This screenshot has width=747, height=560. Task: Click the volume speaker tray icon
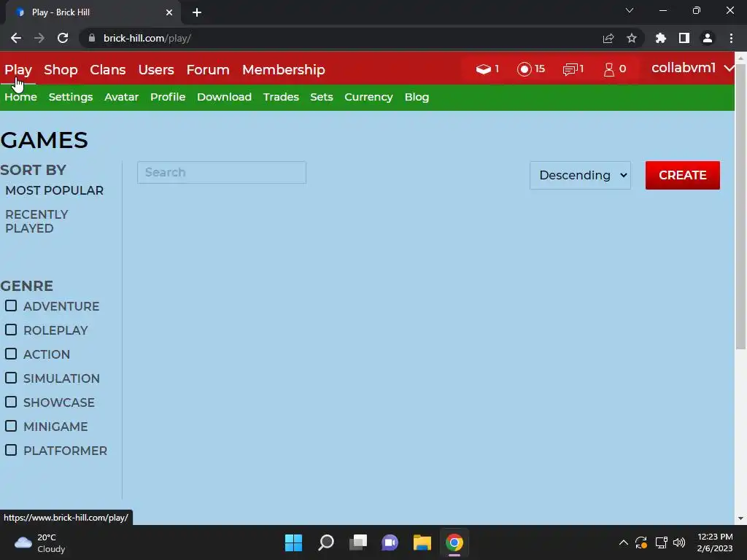click(679, 542)
